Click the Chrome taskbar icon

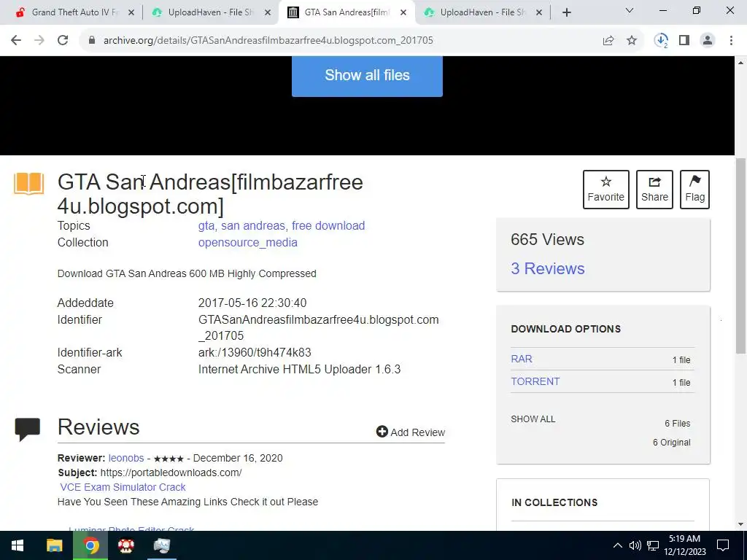point(90,545)
